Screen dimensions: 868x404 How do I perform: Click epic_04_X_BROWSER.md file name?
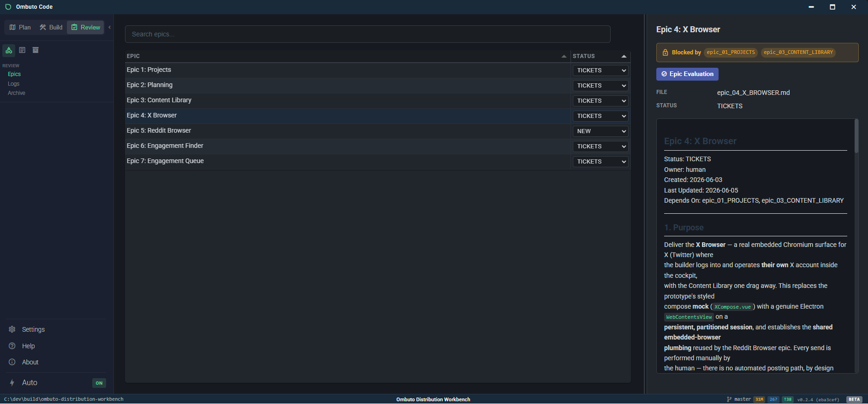[x=753, y=93]
